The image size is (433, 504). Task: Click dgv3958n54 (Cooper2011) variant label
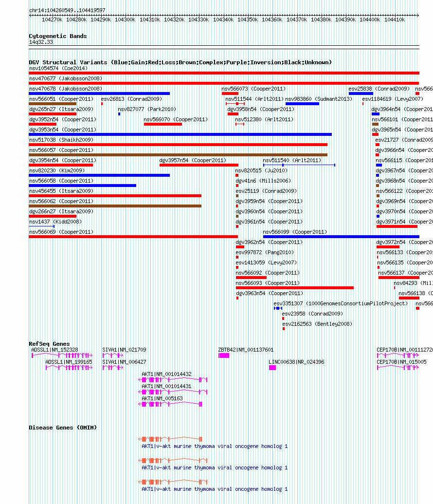(x=261, y=109)
